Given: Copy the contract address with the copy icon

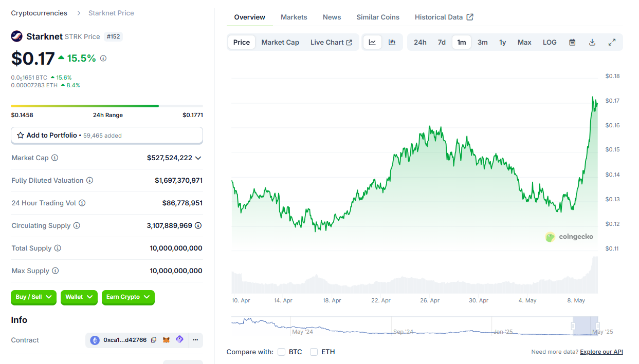Looking at the screenshot, I should [154, 340].
